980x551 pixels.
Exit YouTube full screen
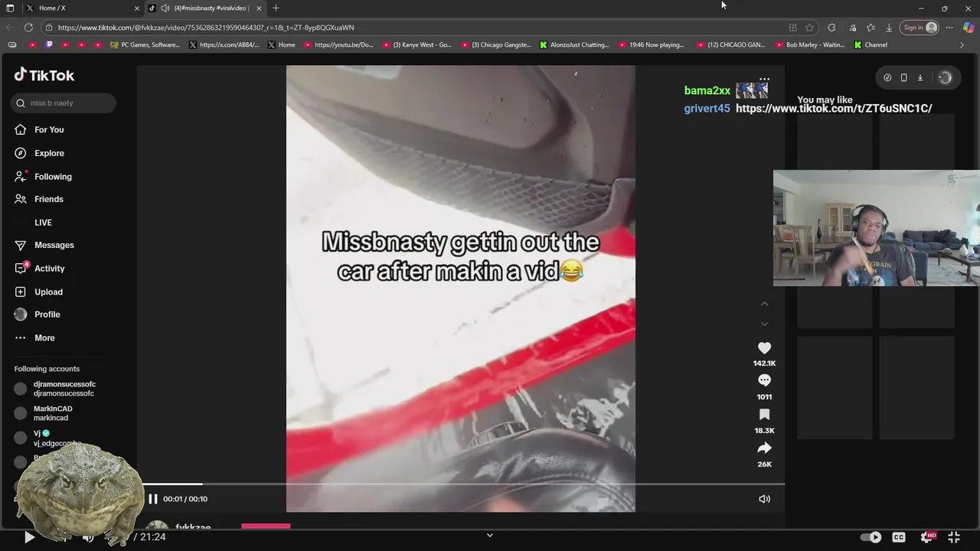click(954, 537)
